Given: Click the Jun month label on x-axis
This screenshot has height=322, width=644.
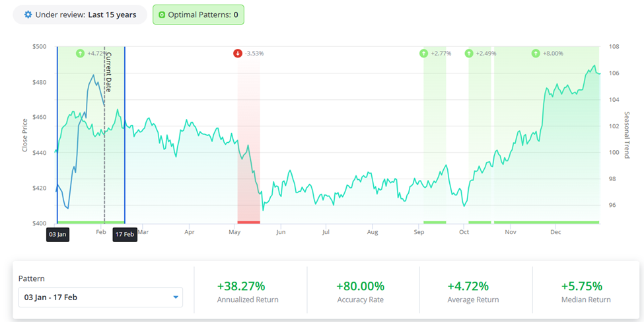Looking at the screenshot, I should click(281, 232).
